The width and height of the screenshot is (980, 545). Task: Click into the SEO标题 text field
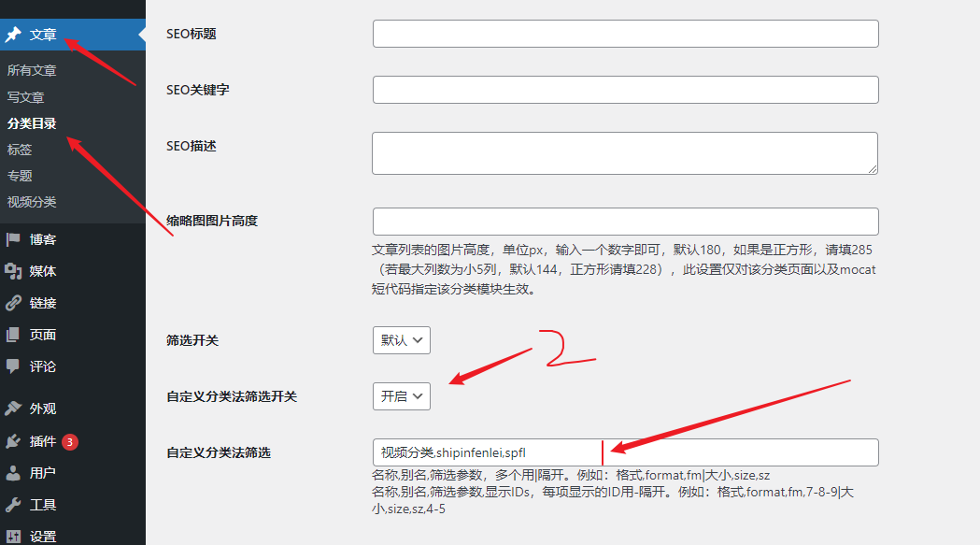tap(625, 34)
